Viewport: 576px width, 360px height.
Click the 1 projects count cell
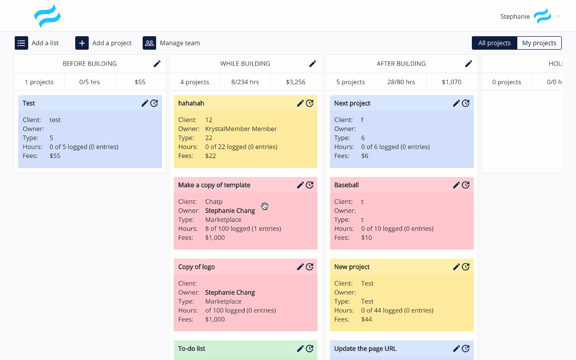[x=39, y=82]
